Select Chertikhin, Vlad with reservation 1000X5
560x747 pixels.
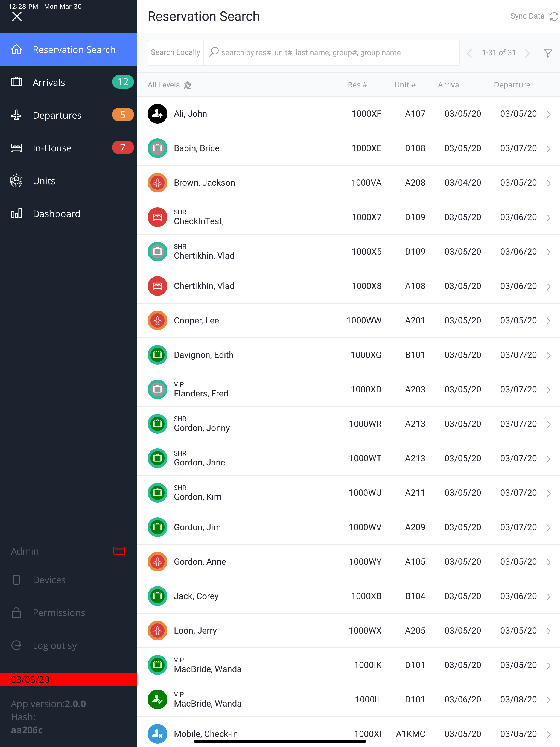204,255
